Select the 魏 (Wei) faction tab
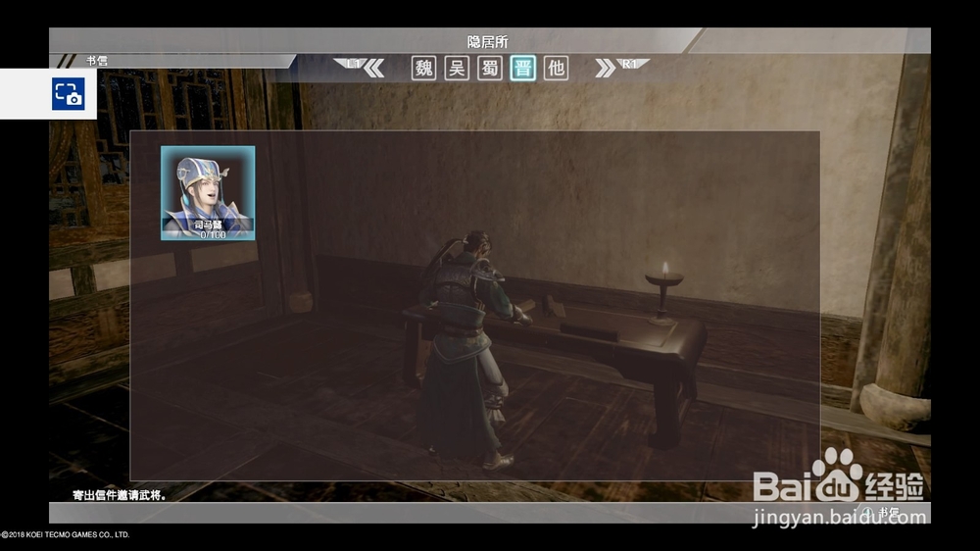Viewport: 980px width, 551px height. pos(423,68)
